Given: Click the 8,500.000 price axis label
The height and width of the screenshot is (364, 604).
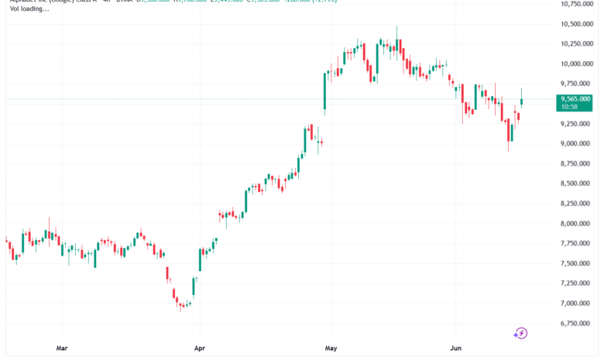Looking at the screenshot, I should click(575, 184).
